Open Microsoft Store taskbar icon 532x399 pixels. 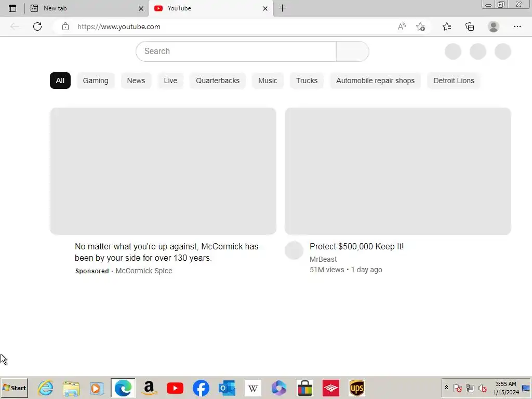click(x=304, y=388)
